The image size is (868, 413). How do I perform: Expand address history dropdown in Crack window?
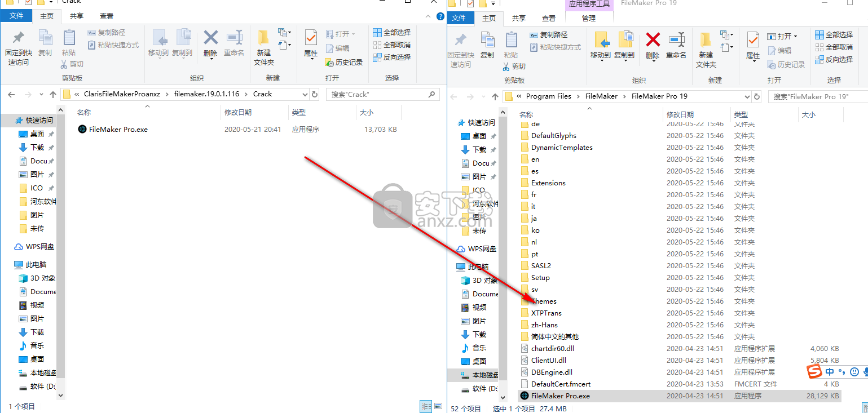pyautogui.click(x=305, y=94)
